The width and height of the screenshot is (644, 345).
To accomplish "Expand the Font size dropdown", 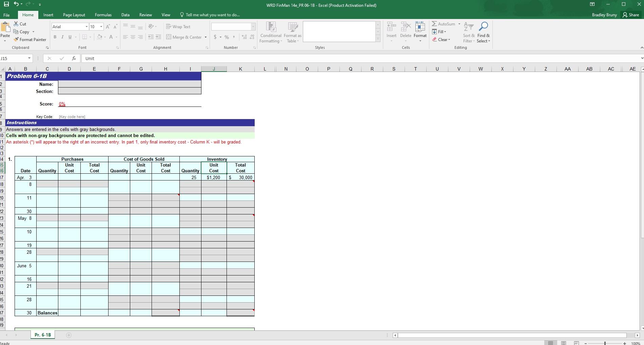I will click(101, 26).
